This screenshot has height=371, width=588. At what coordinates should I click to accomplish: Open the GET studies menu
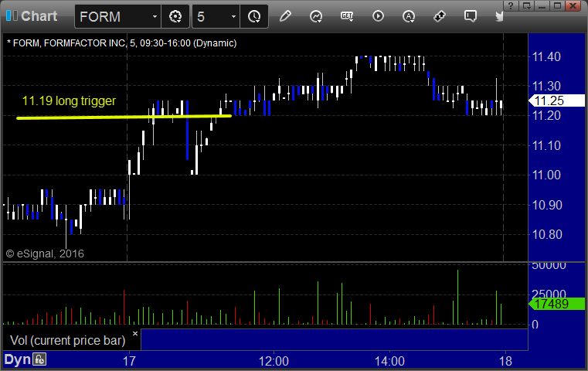click(347, 16)
